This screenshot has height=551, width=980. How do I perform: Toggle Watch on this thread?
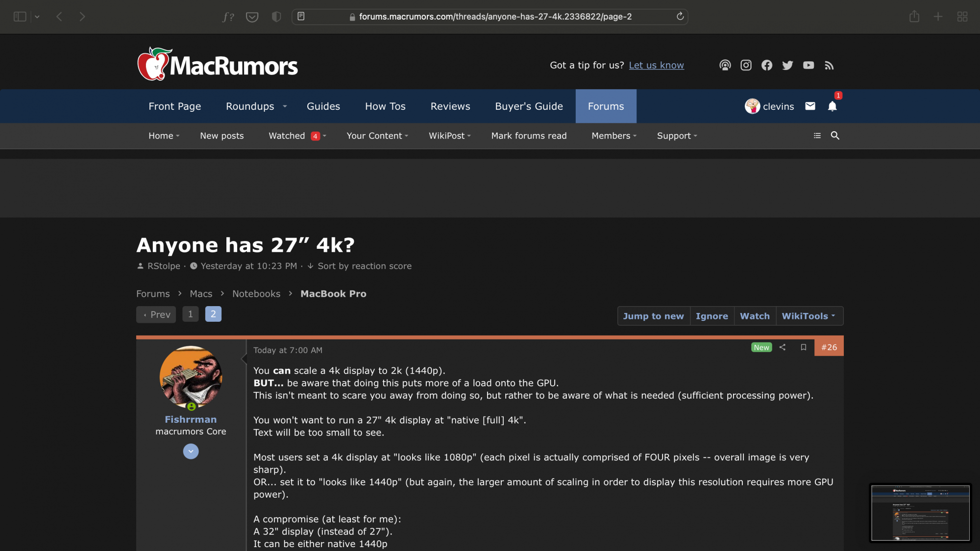coord(755,316)
